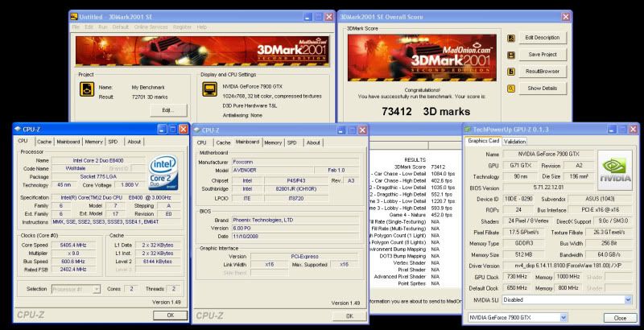Click the Intel Core 2 Duo E8400 name field
644x330 pixels.
pos(98,160)
